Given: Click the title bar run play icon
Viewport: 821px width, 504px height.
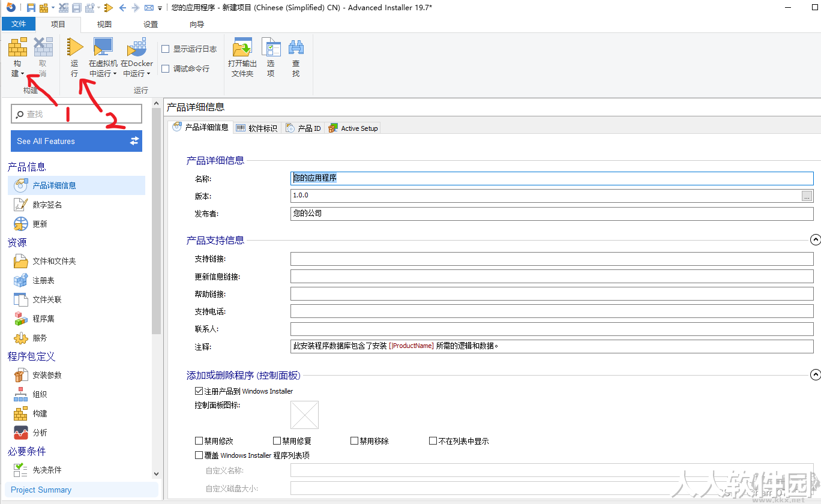Looking at the screenshot, I should pos(108,8).
